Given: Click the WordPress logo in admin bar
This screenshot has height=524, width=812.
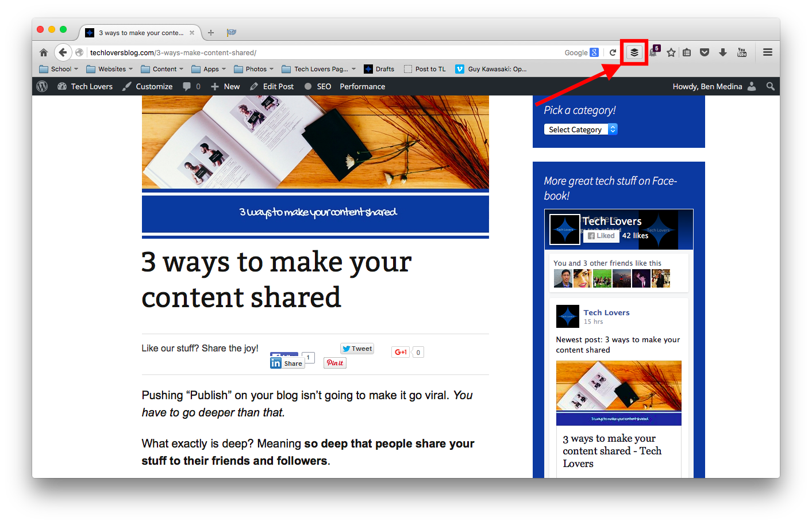Looking at the screenshot, I should click(42, 86).
